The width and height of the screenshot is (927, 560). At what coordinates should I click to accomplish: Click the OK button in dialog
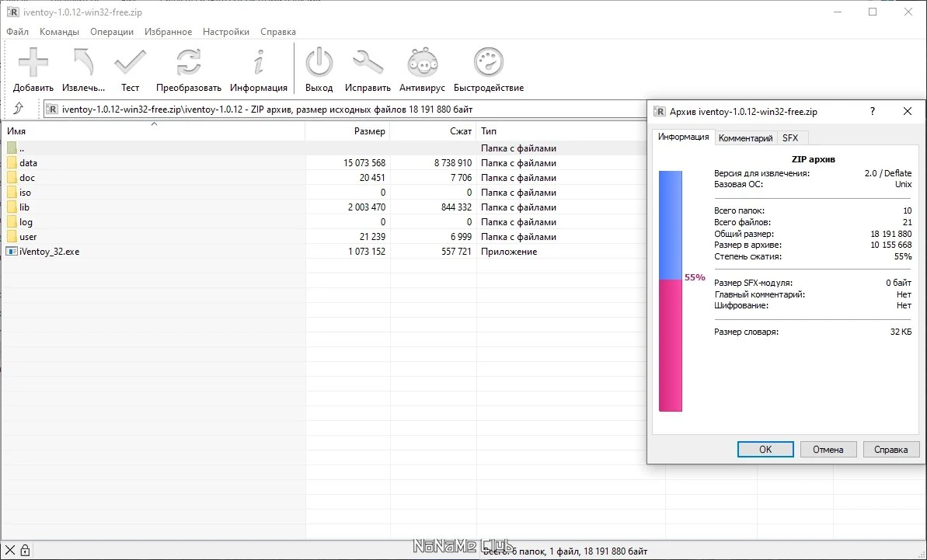coord(765,450)
